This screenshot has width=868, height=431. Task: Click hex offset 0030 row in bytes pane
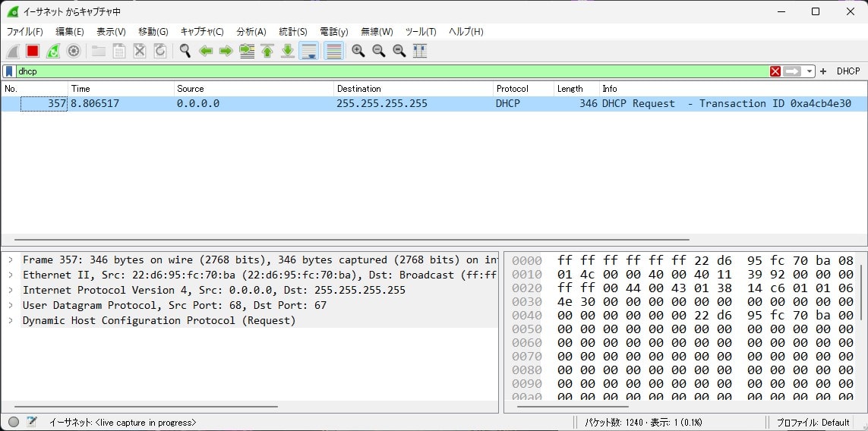[682, 302]
